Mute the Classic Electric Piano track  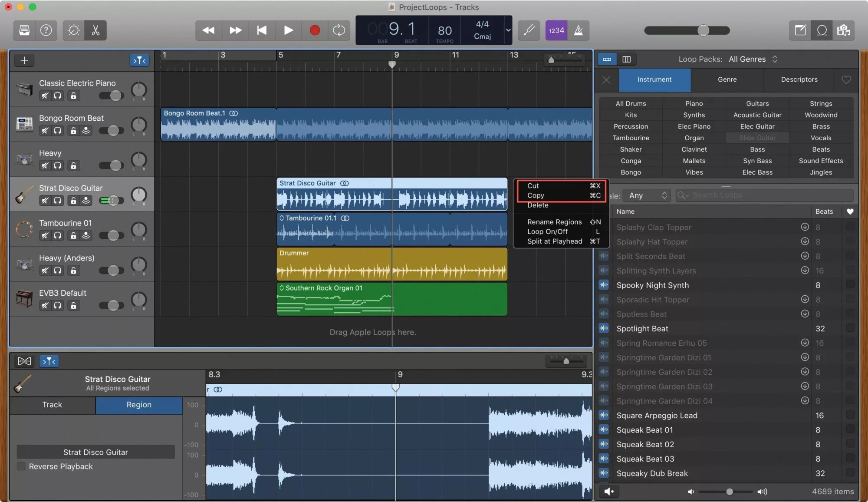(x=45, y=96)
